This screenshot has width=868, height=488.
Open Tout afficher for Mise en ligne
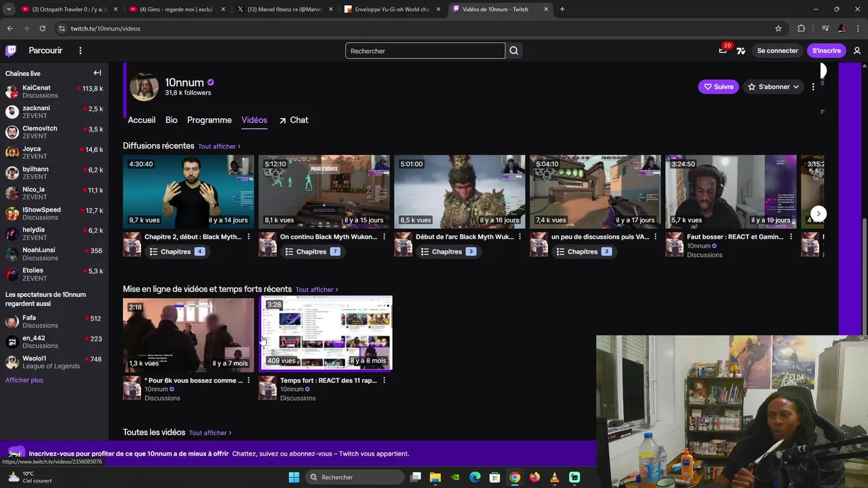[x=317, y=289]
